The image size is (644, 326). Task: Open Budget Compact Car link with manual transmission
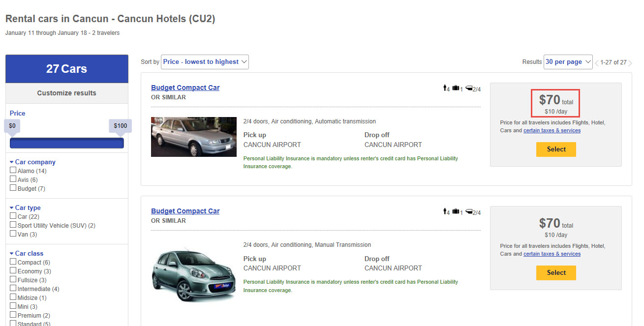185,211
